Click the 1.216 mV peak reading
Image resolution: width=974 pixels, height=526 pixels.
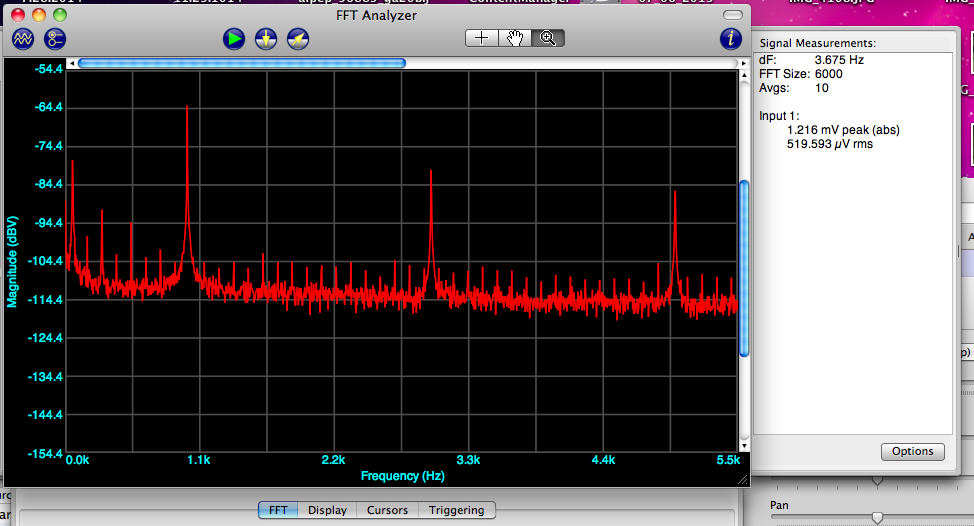[x=843, y=130]
